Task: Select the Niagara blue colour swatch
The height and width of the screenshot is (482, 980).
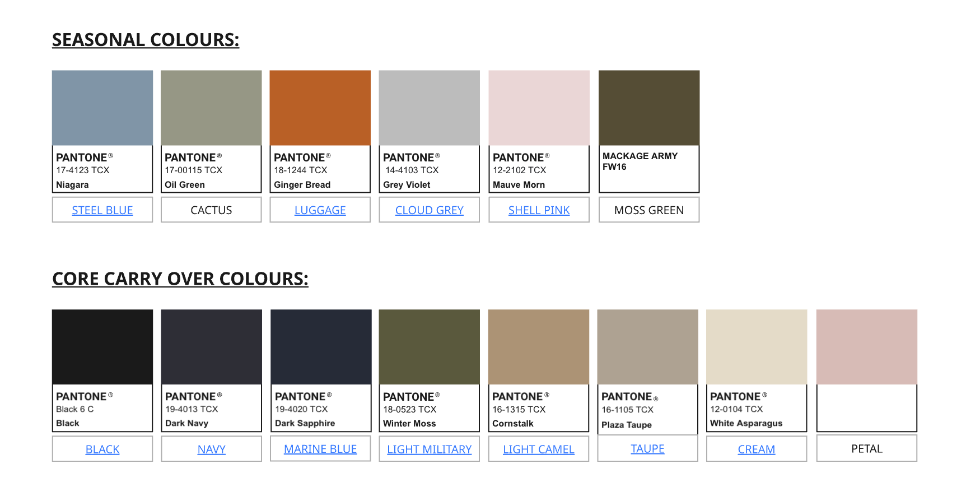Action: click(x=102, y=108)
